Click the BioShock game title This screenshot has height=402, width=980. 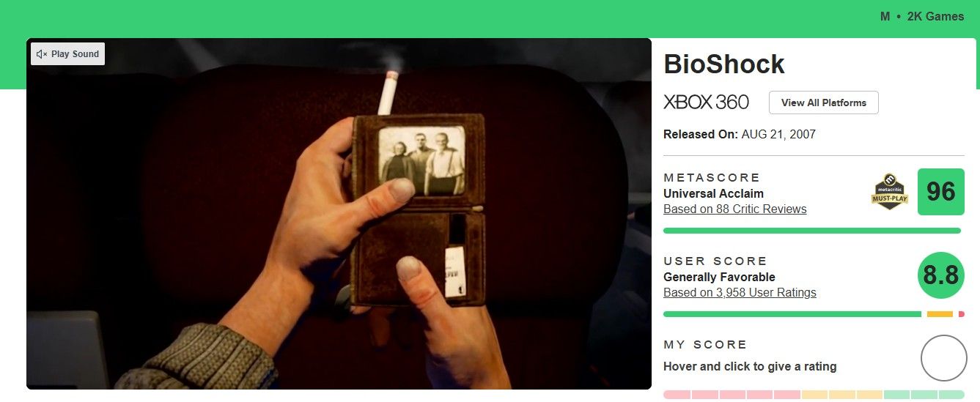point(724,64)
